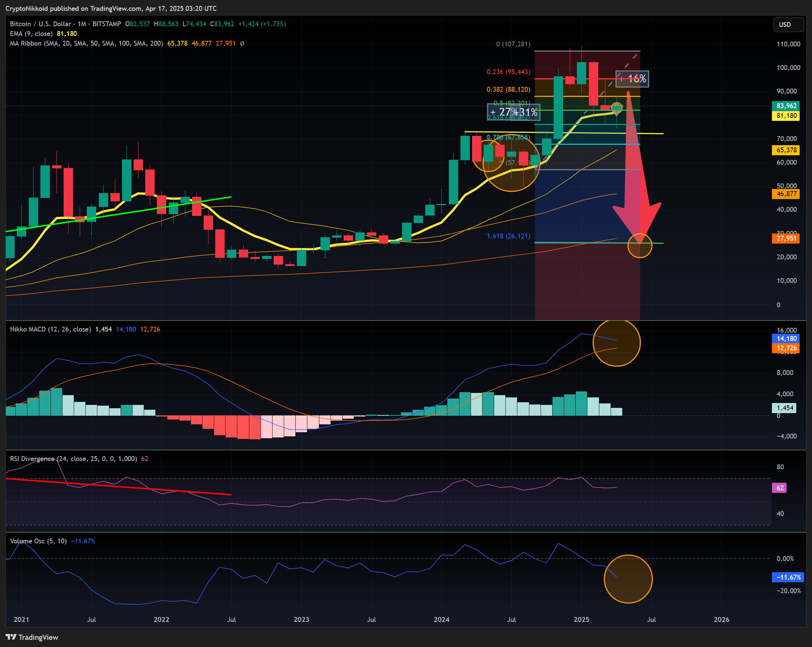
Task: Click the Nikko MACD legend value 1,454
Action: pyautogui.click(x=104, y=329)
